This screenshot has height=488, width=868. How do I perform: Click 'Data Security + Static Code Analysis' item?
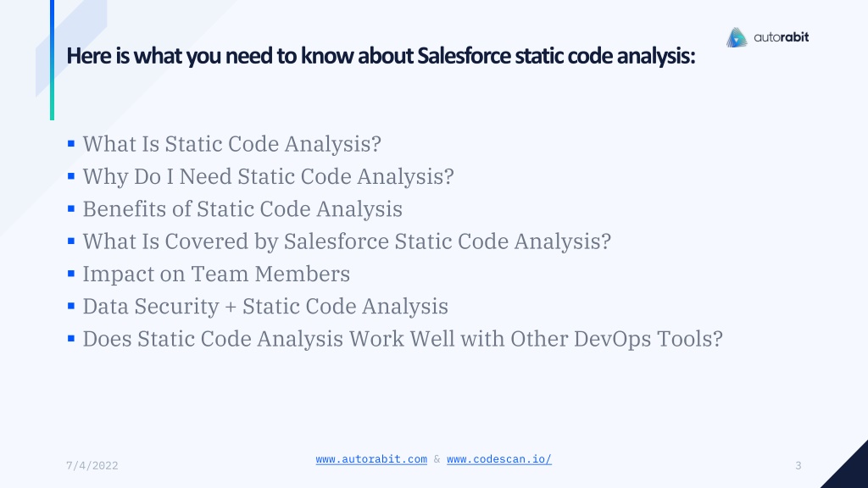(265, 307)
